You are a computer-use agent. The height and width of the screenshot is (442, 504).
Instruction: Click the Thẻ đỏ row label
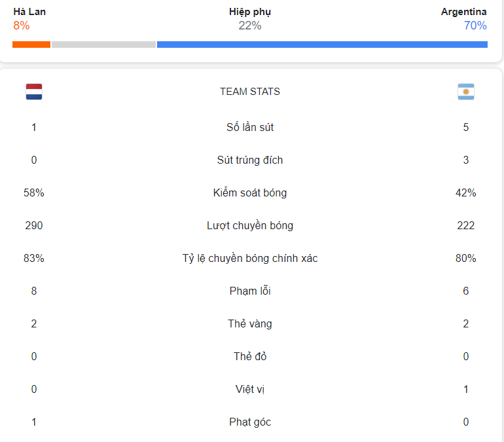(x=250, y=356)
